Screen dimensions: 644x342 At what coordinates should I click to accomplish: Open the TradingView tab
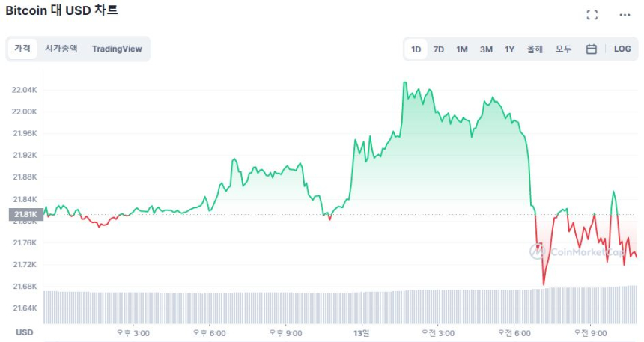click(117, 49)
